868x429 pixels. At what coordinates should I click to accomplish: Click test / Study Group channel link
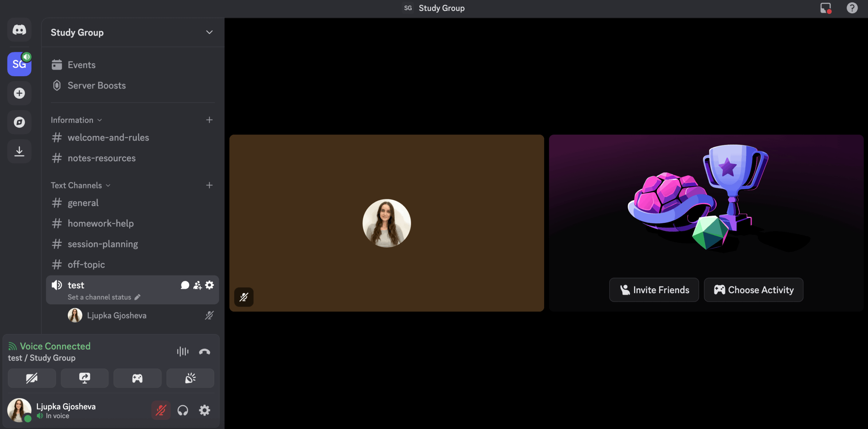tap(42, 358)
